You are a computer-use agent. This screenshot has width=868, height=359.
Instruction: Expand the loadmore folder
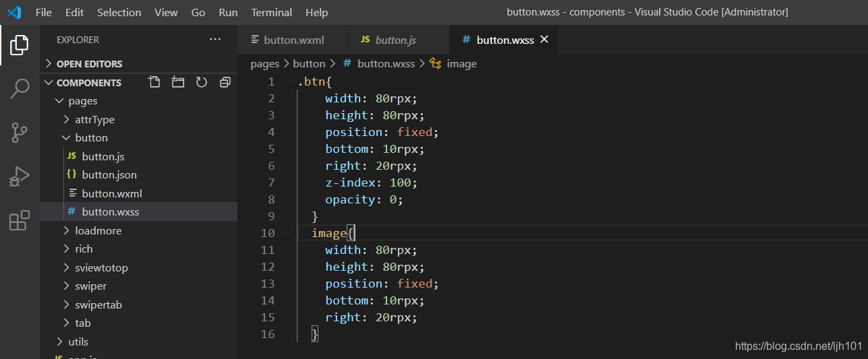pyautogui.click(x=138, y=230)
